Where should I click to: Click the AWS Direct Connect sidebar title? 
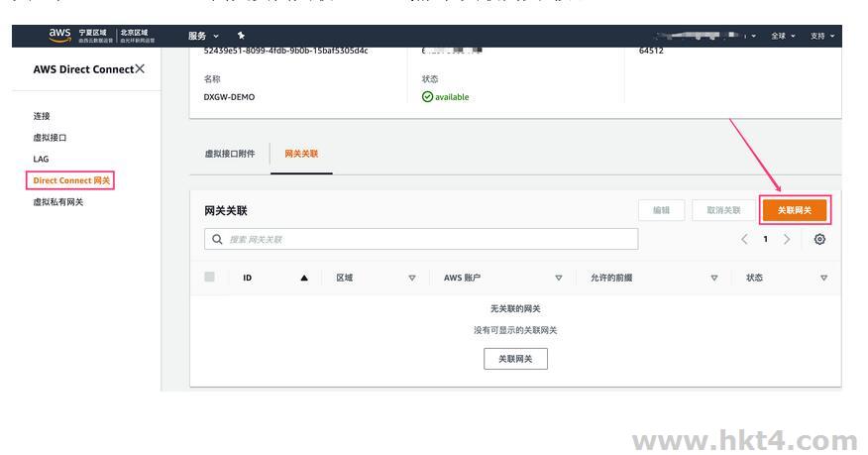pos(83,69)
